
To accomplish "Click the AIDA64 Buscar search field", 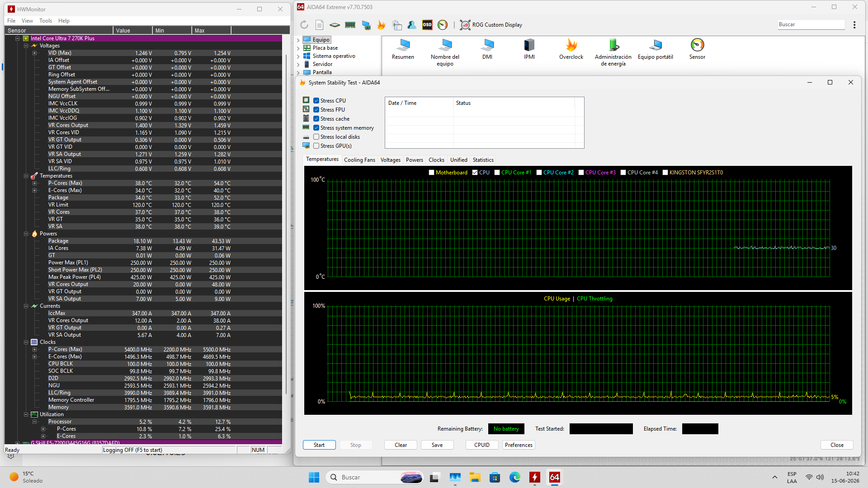I will pos(811,24).
